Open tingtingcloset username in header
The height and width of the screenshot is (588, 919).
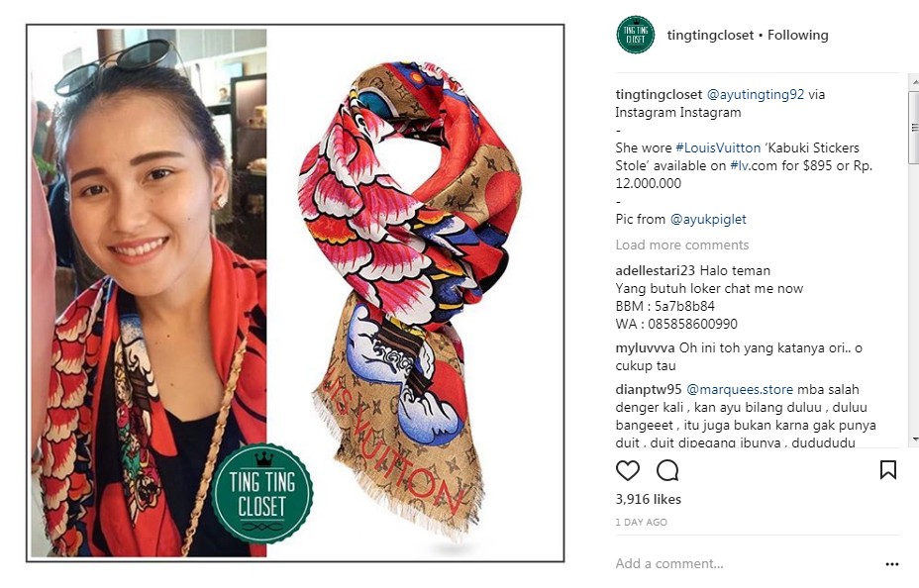point(710,35)
